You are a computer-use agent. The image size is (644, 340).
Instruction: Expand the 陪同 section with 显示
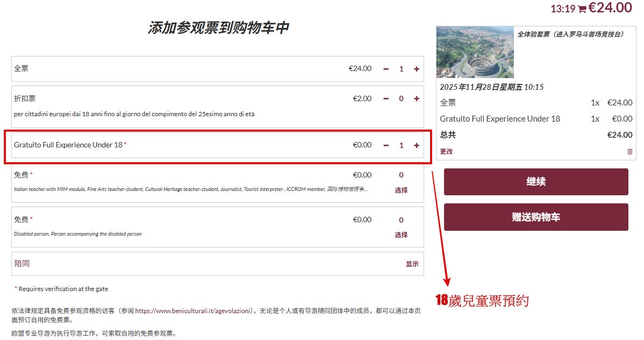pyautogui.click(x=412, y=264)
